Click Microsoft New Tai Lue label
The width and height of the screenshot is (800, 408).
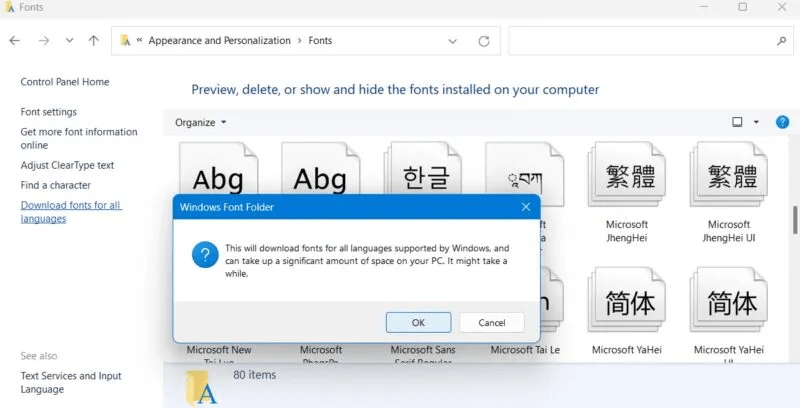click(x=219, y=355)
